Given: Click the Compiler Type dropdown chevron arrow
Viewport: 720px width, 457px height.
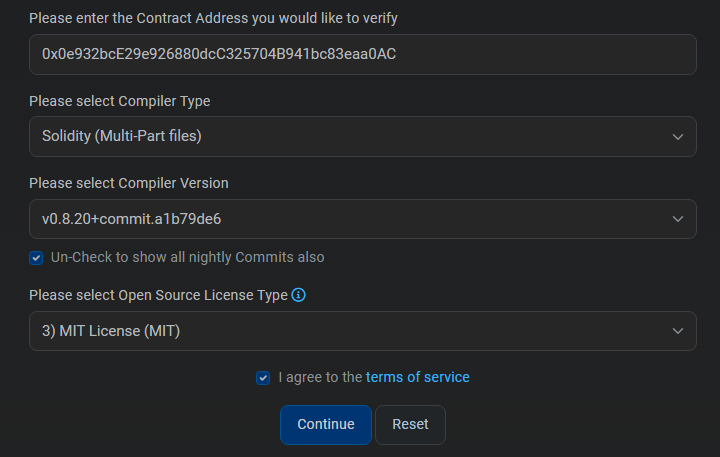Looking at the screenshot, I should (x=678, y=137).
